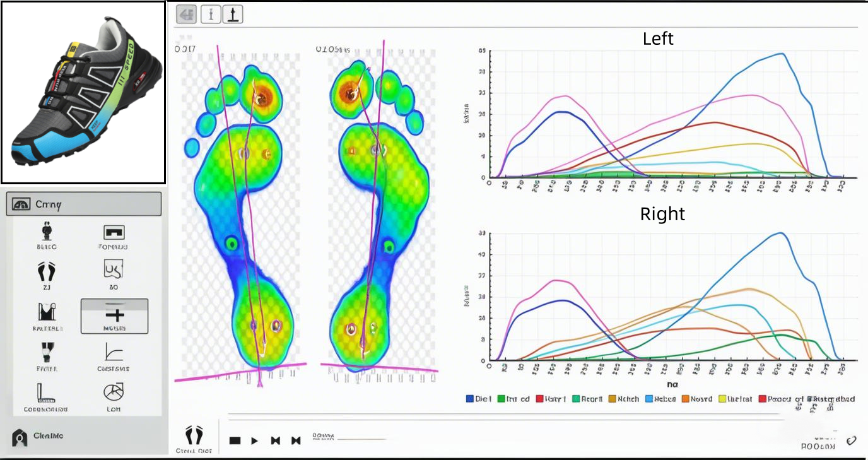868x460 pixels.
Task: Click the first skip frame button
Action: point(275,440)
